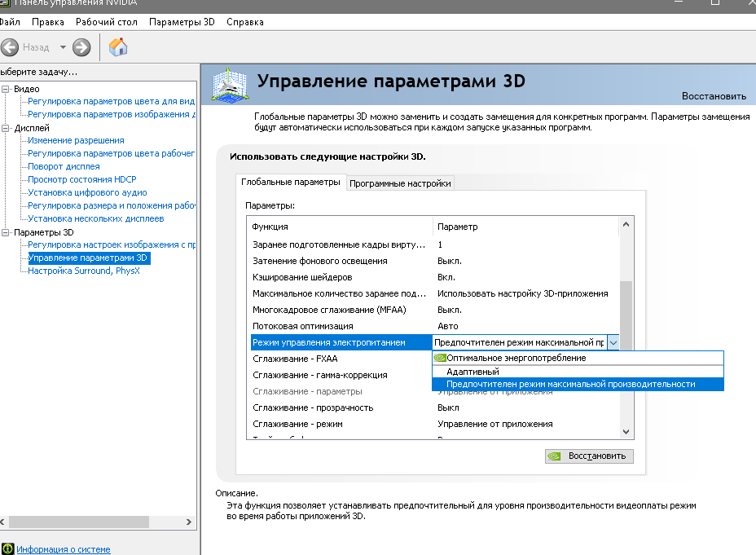The height and width of the screenshot is (555, 756).
Task: Open Установка цифрового аудио
Action: (87, 192)
